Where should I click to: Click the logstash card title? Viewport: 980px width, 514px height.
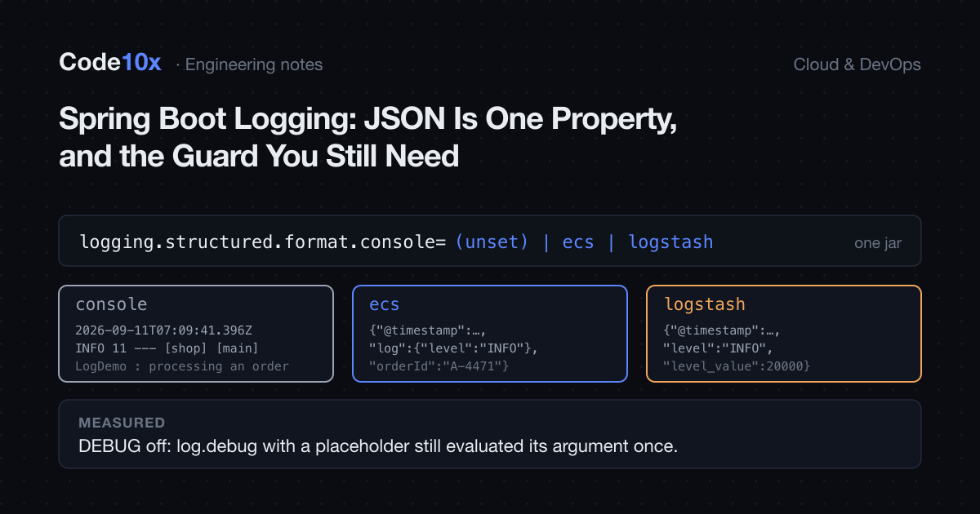coord(705,304)
